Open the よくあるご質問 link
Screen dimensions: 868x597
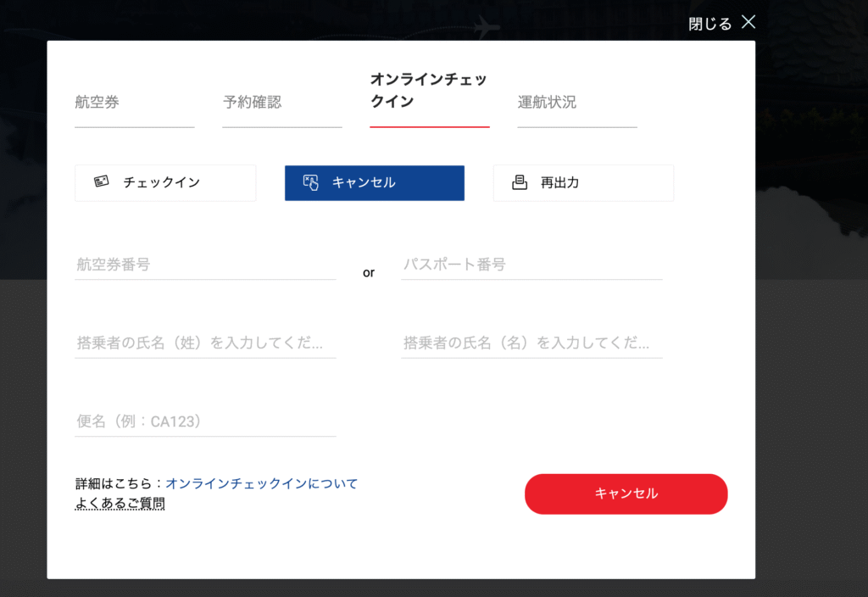point(120,503)
